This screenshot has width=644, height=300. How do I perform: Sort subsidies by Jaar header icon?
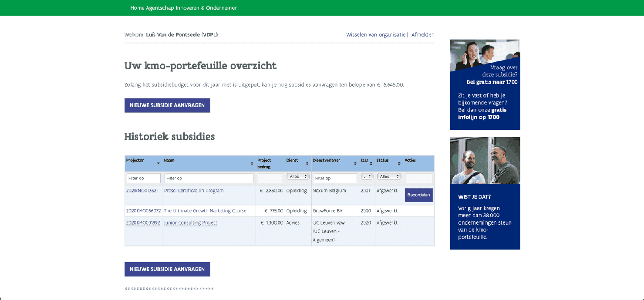tap(371, 163)
